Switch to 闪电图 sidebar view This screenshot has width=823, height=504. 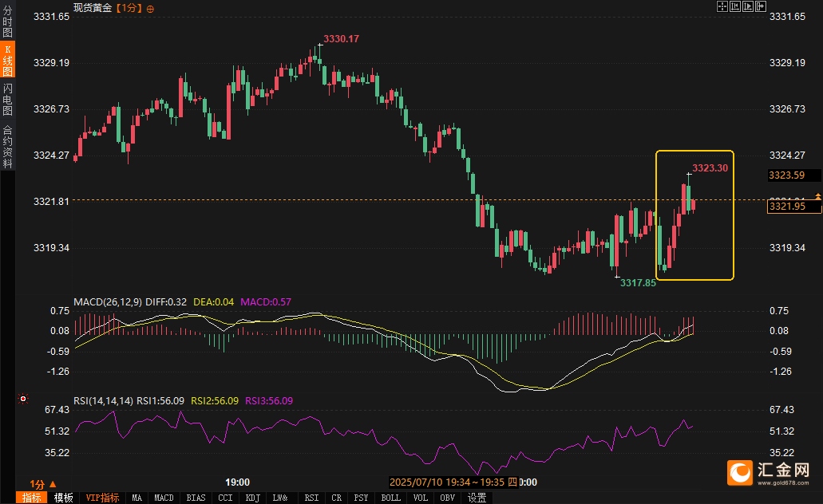[7, 99]
